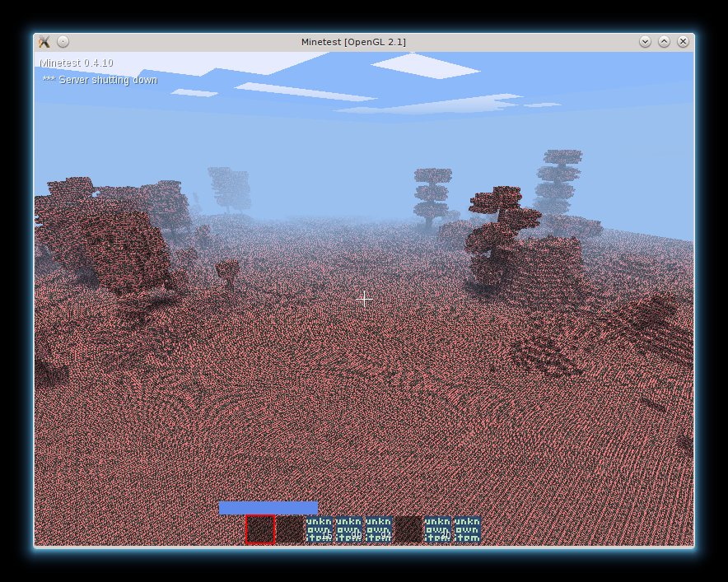Maximize the Minetest window
Image resolution: width=728 pixels, height=582 pixels.
click(x=664, y=42)
